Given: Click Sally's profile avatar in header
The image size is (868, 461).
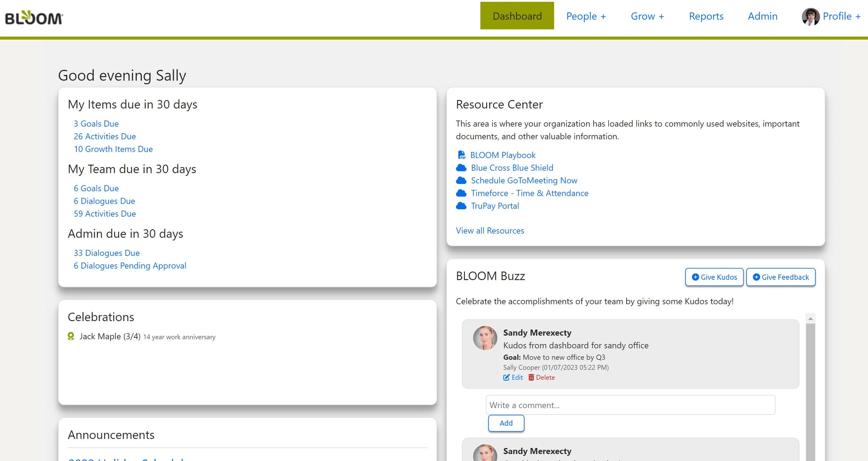Looking at the screenshot, I should (x=810, y=17).
